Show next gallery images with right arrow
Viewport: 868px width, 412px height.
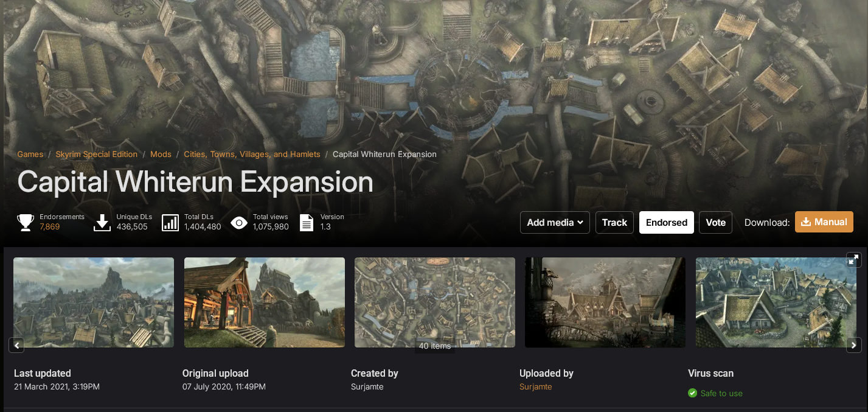pyautogui.click(x=853, y=345)
